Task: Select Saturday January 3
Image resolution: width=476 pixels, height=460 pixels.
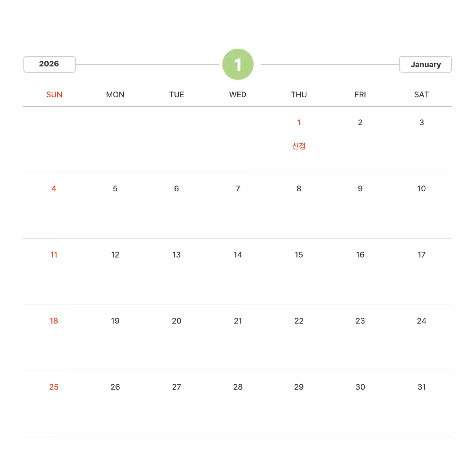Action: [x=421, y=123]
